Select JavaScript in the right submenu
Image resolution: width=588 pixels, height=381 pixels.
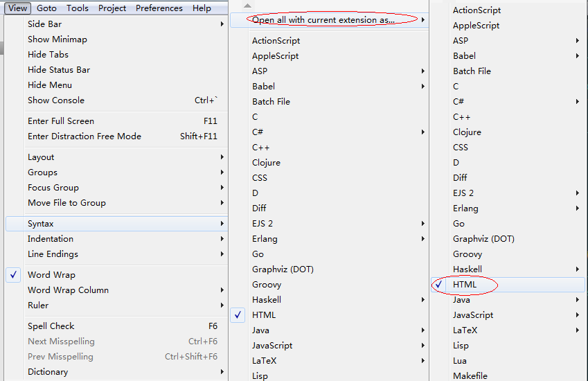508,315
